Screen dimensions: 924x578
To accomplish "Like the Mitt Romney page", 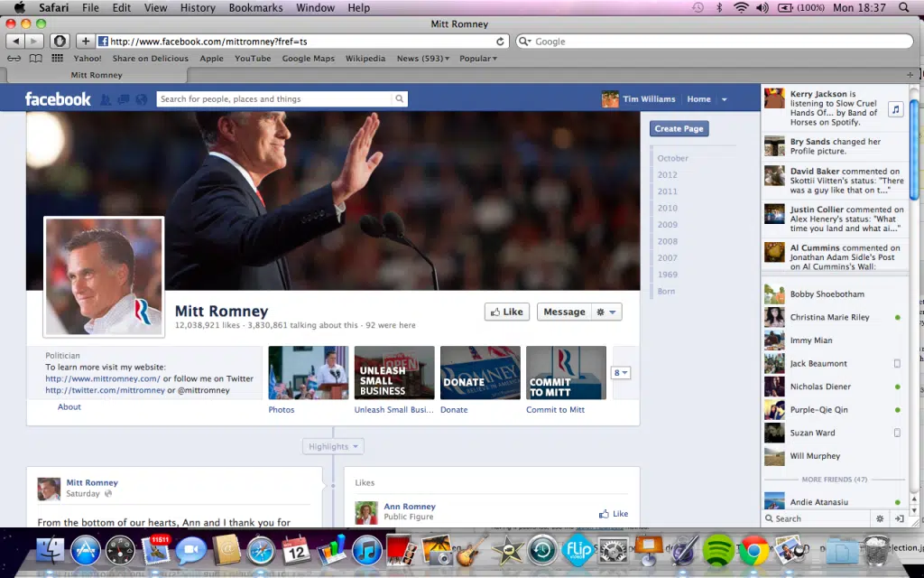I will click(507, 312).
